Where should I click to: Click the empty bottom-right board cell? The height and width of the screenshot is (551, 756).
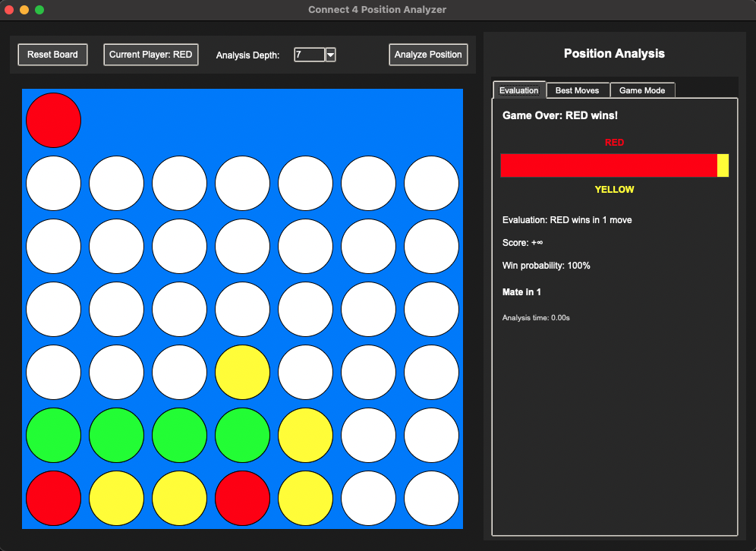(431, 498)
